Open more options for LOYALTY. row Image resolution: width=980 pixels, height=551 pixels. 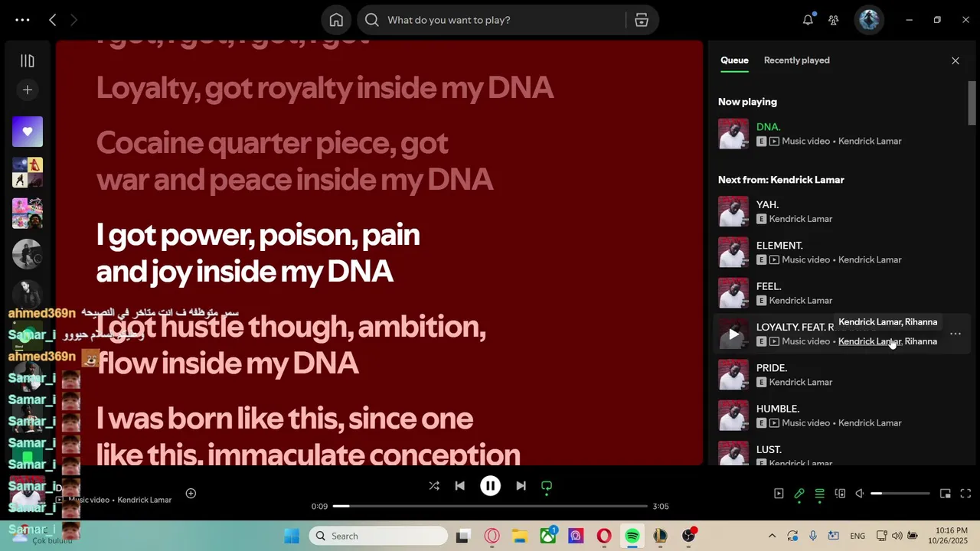955,334
